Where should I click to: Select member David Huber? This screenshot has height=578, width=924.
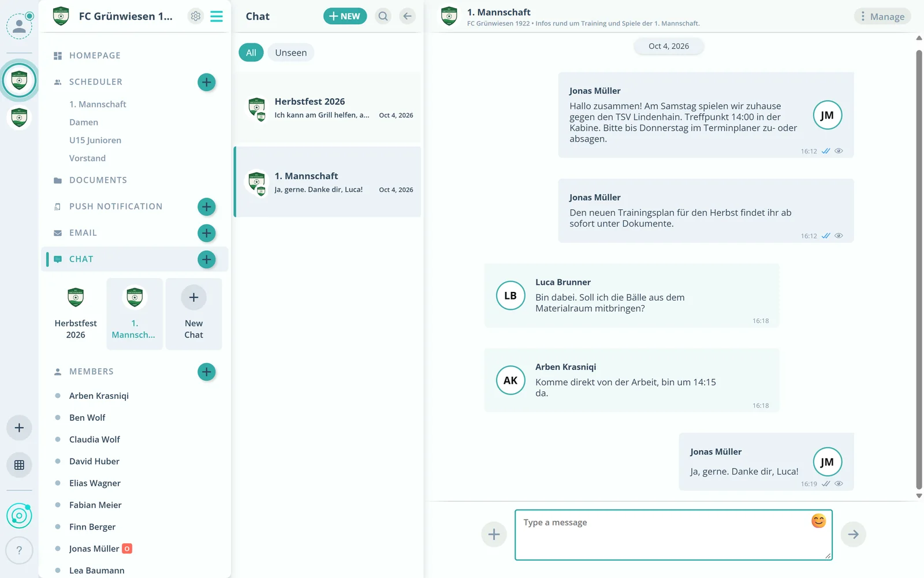94,461
